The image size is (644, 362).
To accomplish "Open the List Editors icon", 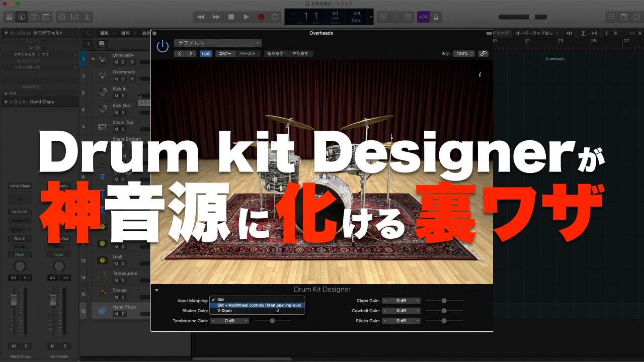I will pos(611,17).
